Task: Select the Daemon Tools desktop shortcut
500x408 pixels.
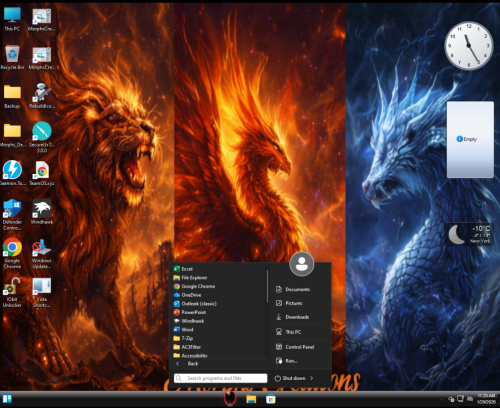Action: (12, 173)
